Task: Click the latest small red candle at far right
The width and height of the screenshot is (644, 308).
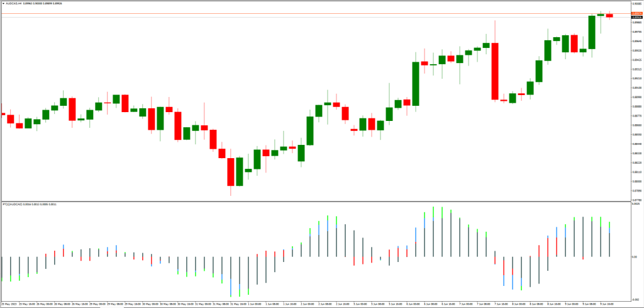Action: [x=609, y=16]
